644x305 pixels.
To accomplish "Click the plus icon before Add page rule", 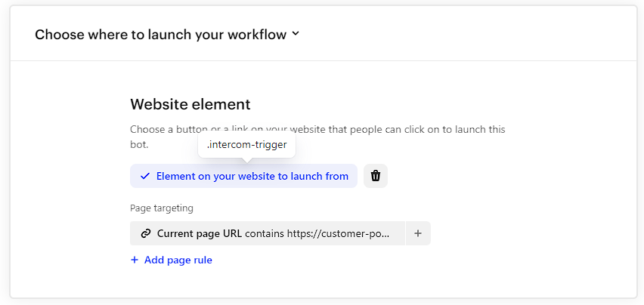I will pos(135,260).
